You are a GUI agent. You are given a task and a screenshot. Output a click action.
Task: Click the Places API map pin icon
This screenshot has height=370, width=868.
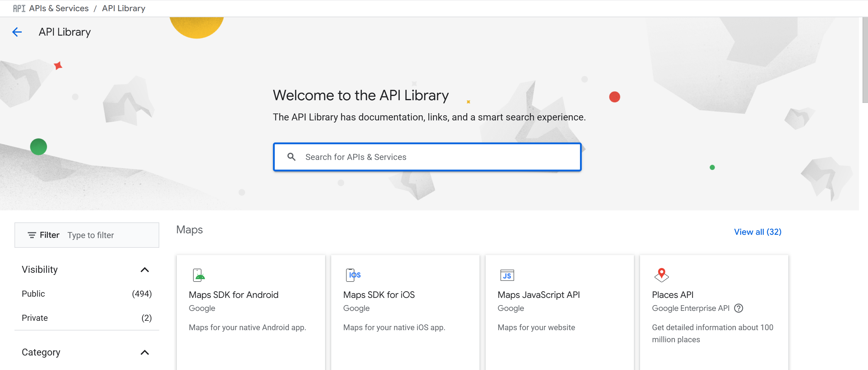click(661, 275)
